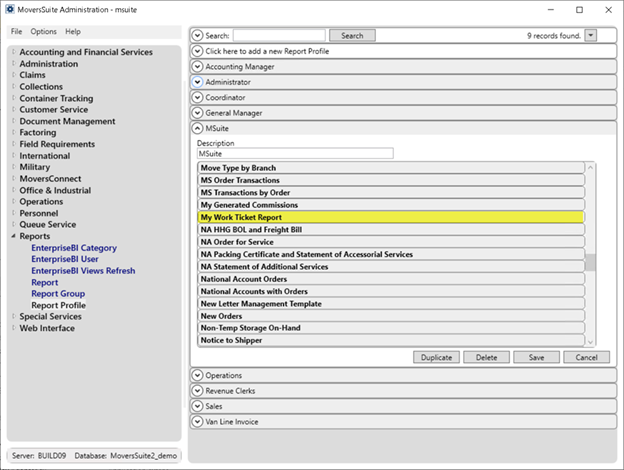The height and width of the screenshot is (470, 624).
Task: Expand the Operations profile chevron icon
Action: [197, 376]
